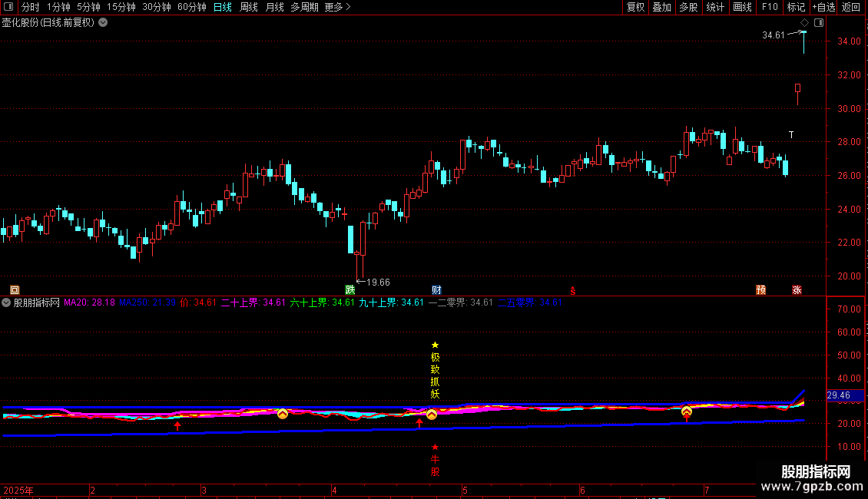Click the 壶化股份(日线.前复权) title
The height and width of the screenshot is (499, 868).
point(48,23)
